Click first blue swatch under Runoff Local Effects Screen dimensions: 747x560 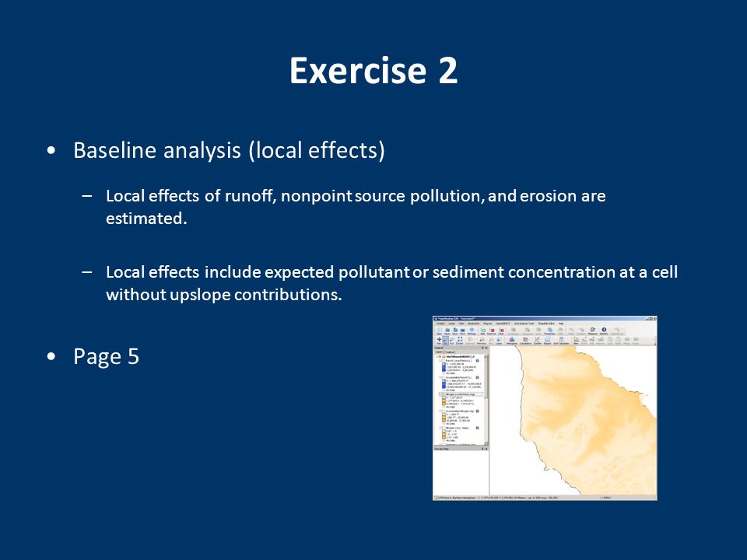444,364
